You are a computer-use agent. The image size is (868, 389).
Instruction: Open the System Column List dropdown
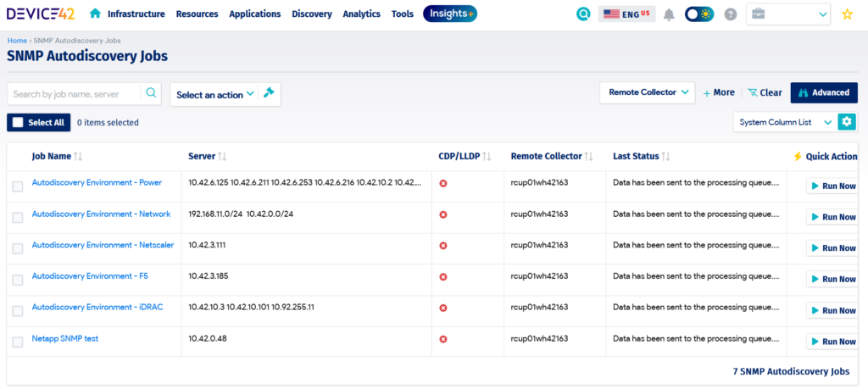(x=785, y=122)
